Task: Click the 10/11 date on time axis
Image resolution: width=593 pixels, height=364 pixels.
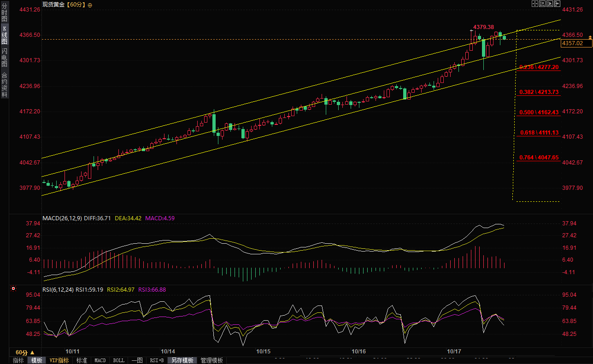Action: tap(73, 352)
